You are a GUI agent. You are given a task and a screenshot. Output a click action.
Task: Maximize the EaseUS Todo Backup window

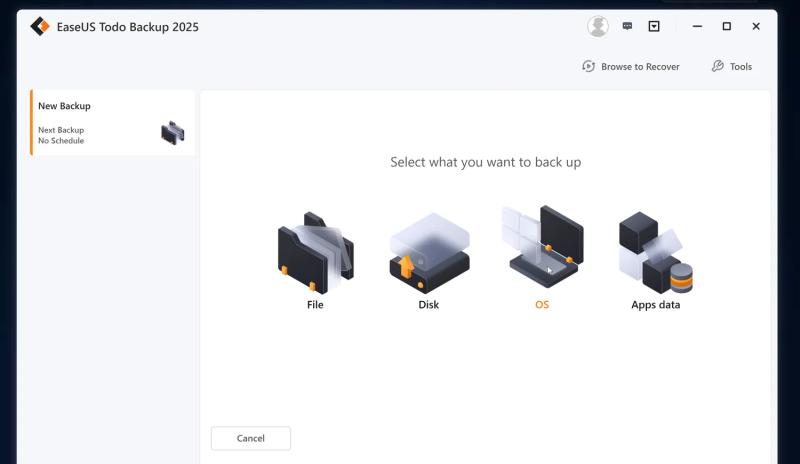[x=727, y=26]
